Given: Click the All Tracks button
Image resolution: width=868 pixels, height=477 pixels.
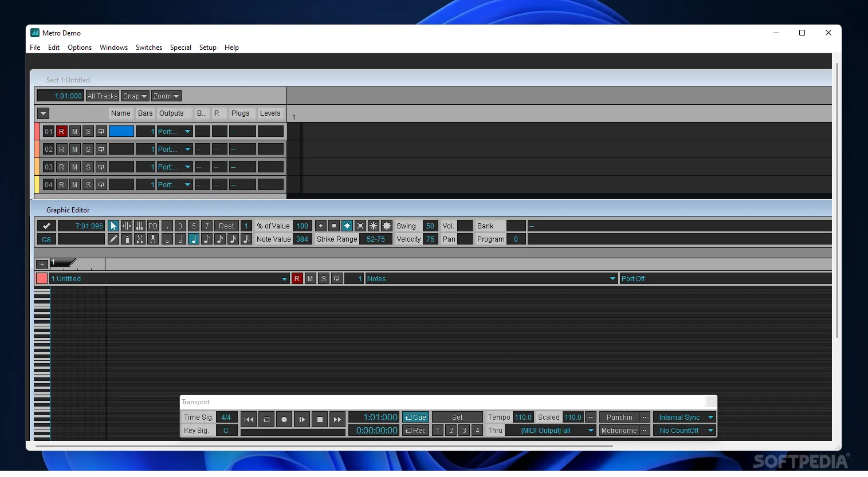Looking at the screenshot, I should pos(102,96).
